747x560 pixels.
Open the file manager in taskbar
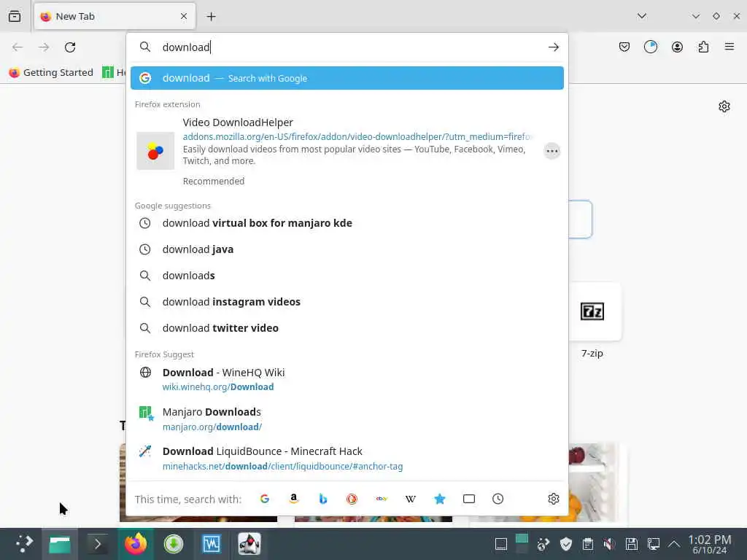tap(60, 544)
